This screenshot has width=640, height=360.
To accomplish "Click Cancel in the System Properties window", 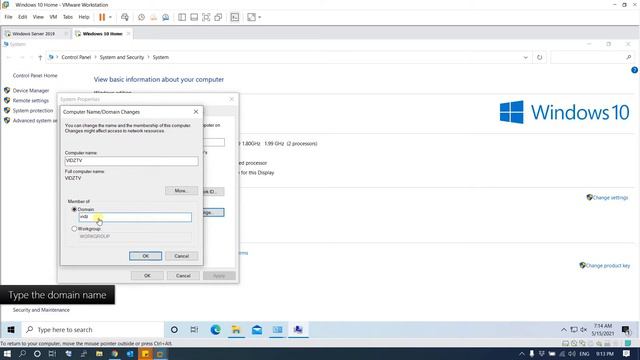I will 183,276.
